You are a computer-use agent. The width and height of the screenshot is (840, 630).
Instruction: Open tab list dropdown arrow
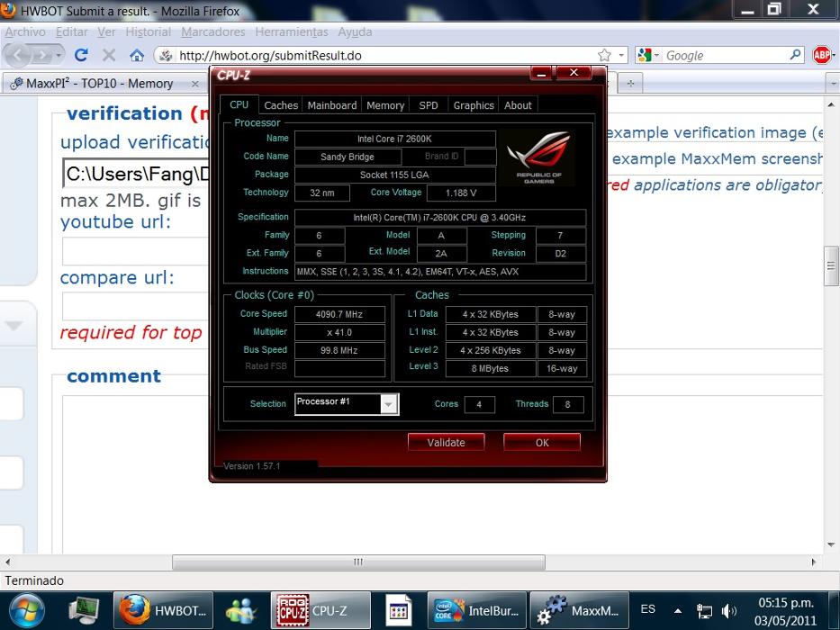833,84
